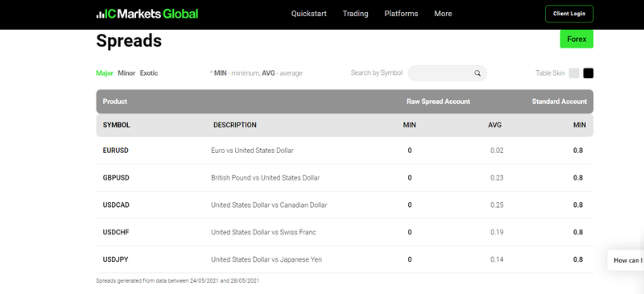Click the GBPUSD average spread 0.23
Viewport: 644px width, 294px height.
tap(497, 178)
